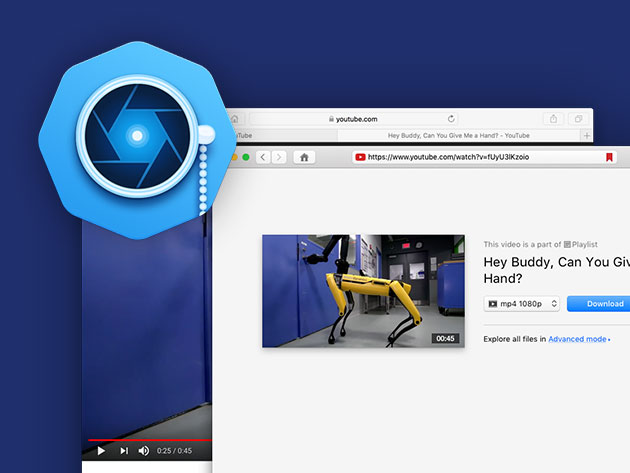The height and width of the screenshot is (473, 630).
Task: Click the Playlist label link
Action: [581, 244]
